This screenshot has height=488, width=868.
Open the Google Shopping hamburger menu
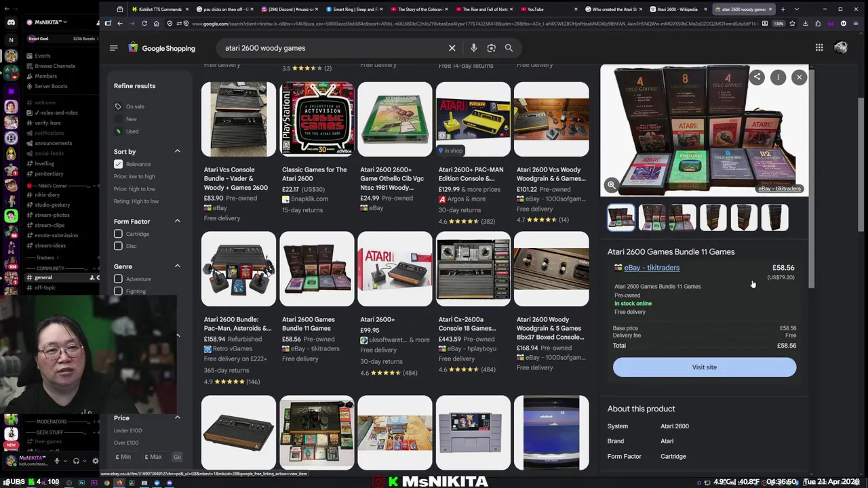click(x=113, y=48)
